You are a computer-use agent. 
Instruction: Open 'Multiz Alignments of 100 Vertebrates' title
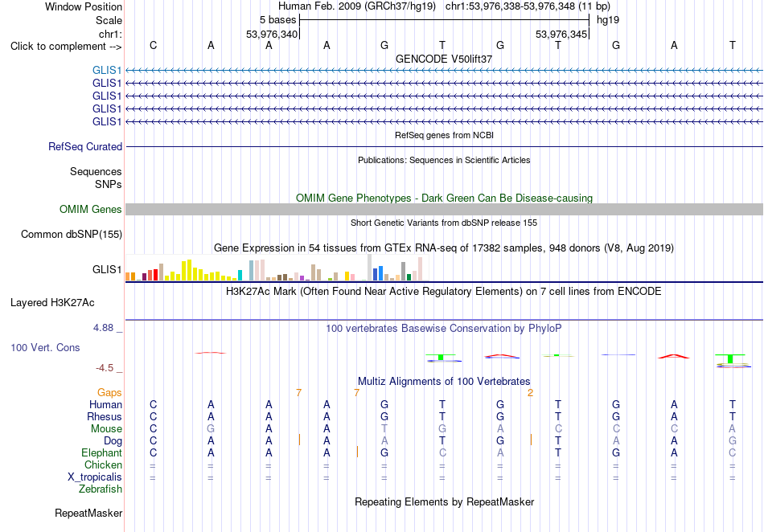tap(444, 382)
